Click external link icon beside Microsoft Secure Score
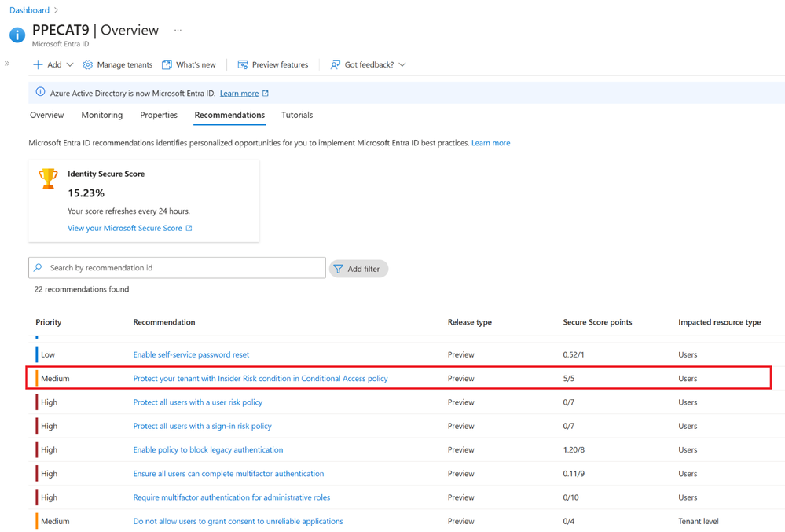785x532 pixels. (189, 228)
